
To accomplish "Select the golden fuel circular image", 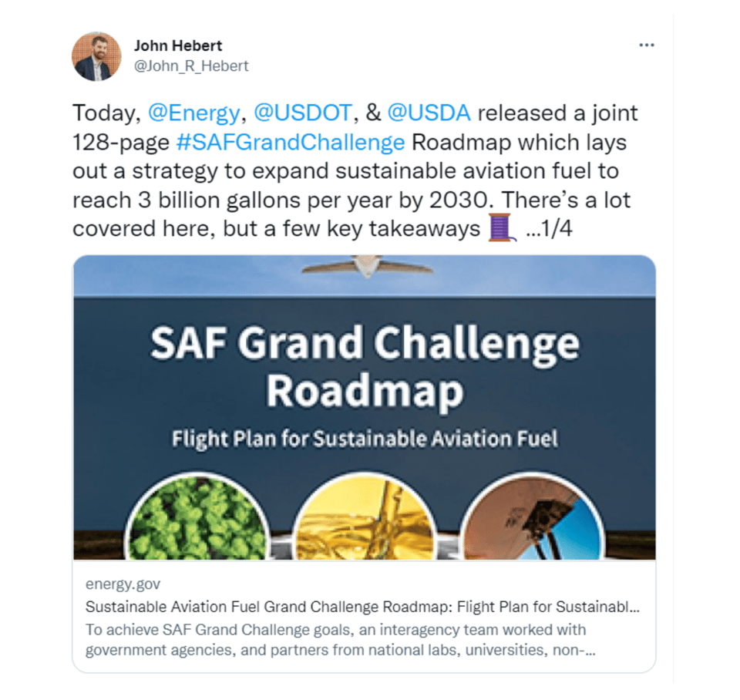I will pyautogui.click(x=365, y=521).
